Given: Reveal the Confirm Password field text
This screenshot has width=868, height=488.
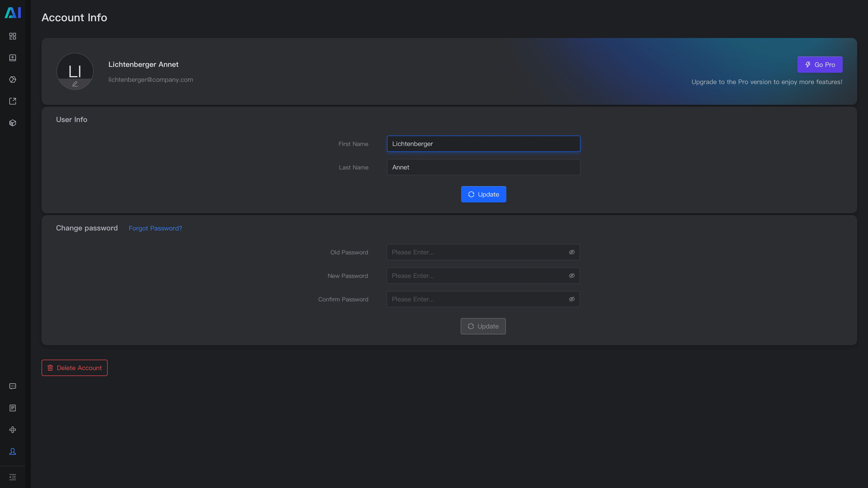Looking at the screenshot, I should [571, 299].
